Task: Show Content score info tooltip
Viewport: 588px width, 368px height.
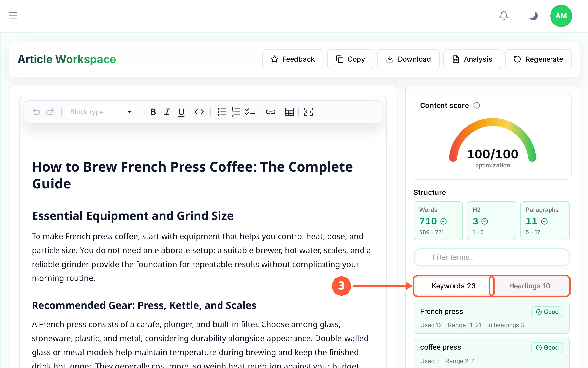Action: click(x=477, y=105)
